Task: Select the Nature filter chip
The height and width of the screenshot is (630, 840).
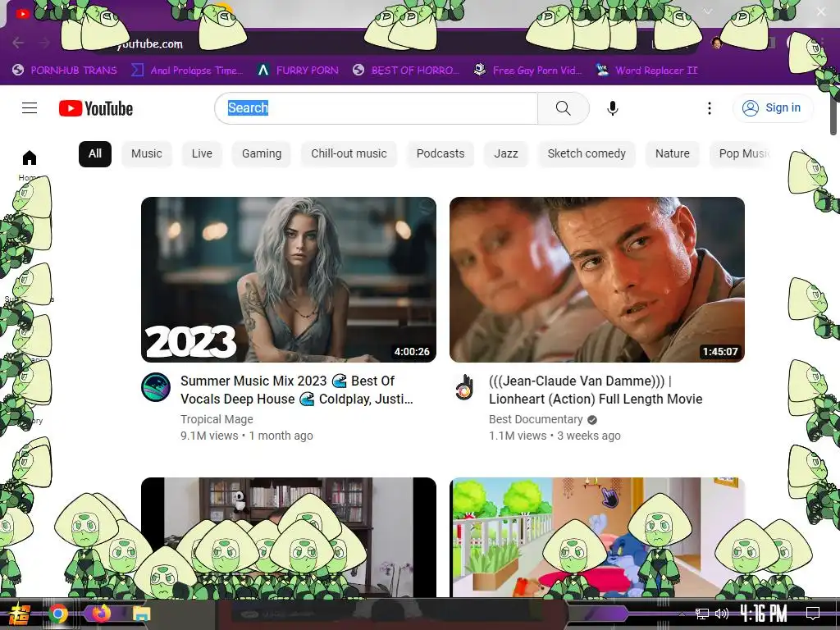Action: click(x=673, y=153)
